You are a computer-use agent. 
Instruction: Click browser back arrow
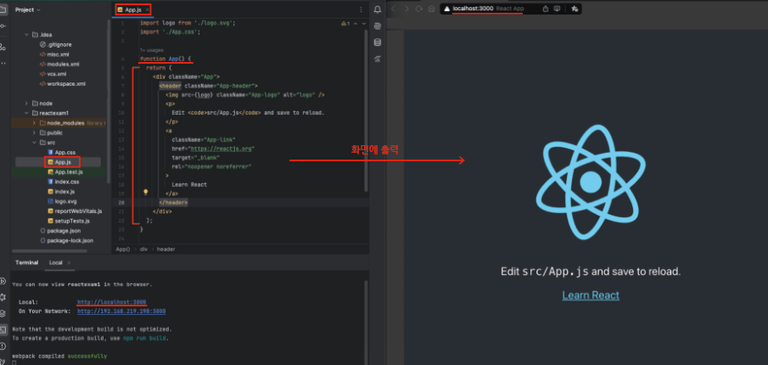pyautogui.click(x=393, y=9)
